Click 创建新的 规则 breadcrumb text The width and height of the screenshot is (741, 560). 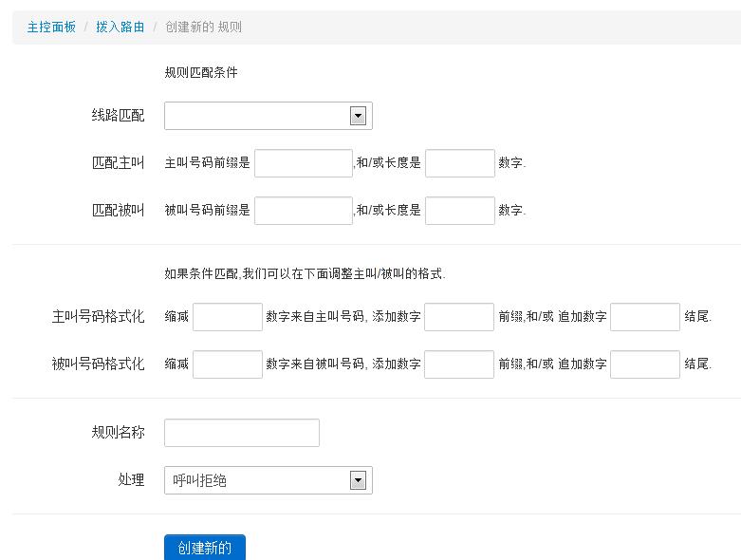coord(203,27)
